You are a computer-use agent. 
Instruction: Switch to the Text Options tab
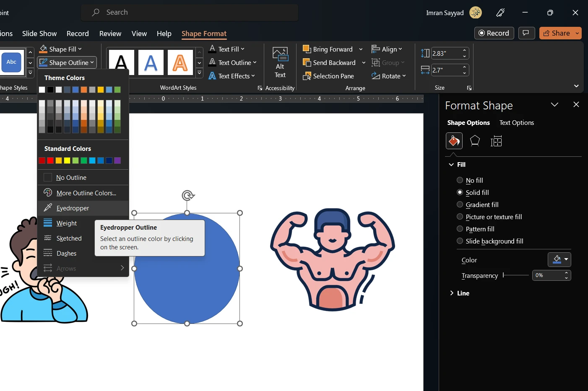[516, 122]
